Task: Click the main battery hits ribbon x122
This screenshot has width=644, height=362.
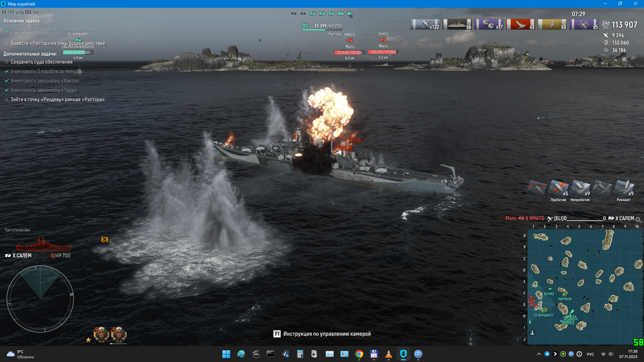Action: point(425,24)
